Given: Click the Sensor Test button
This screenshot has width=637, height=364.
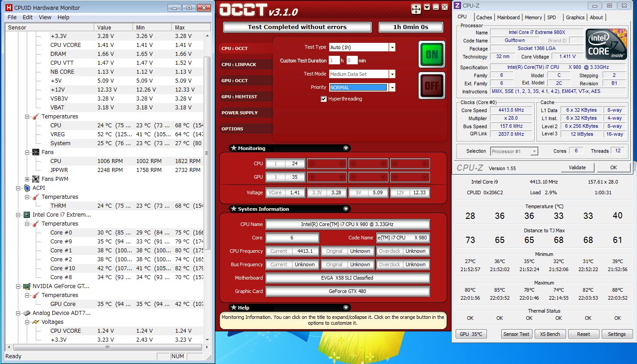Looking at the screenshot, I should (516, 334).
